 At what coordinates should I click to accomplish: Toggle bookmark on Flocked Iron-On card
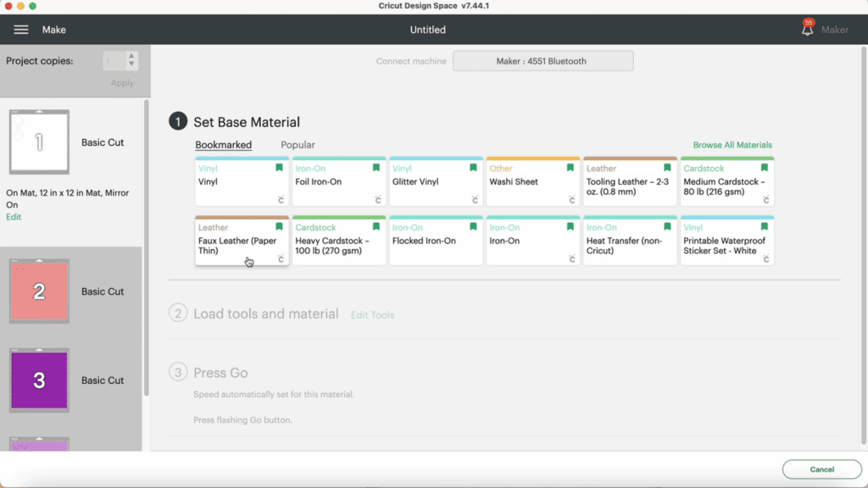(473, 227)
